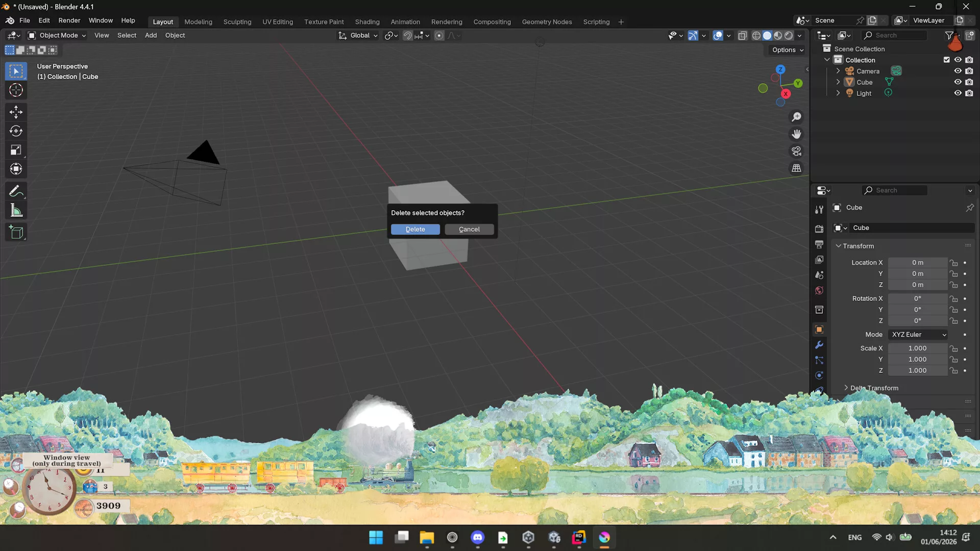
Task: Add a new workspace with plus button
Action: (x=621, y=22)
